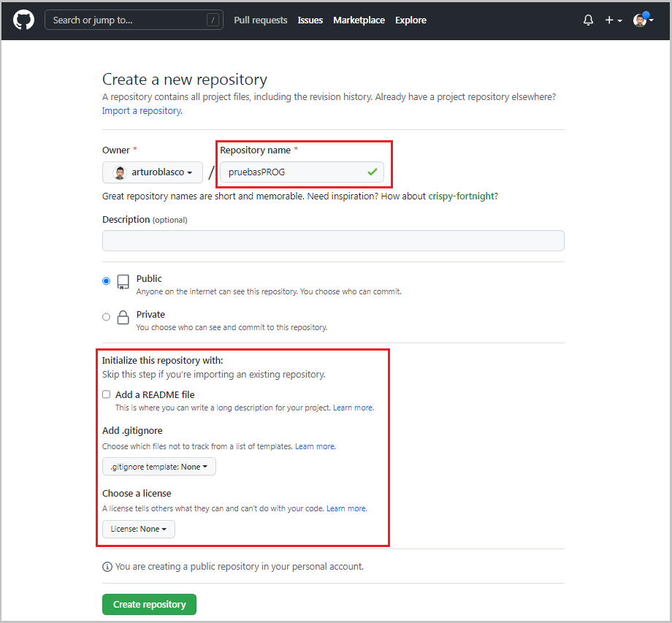Open your profile avatar menu
Screen dimensions: 672x623
[x=640, y=20]
